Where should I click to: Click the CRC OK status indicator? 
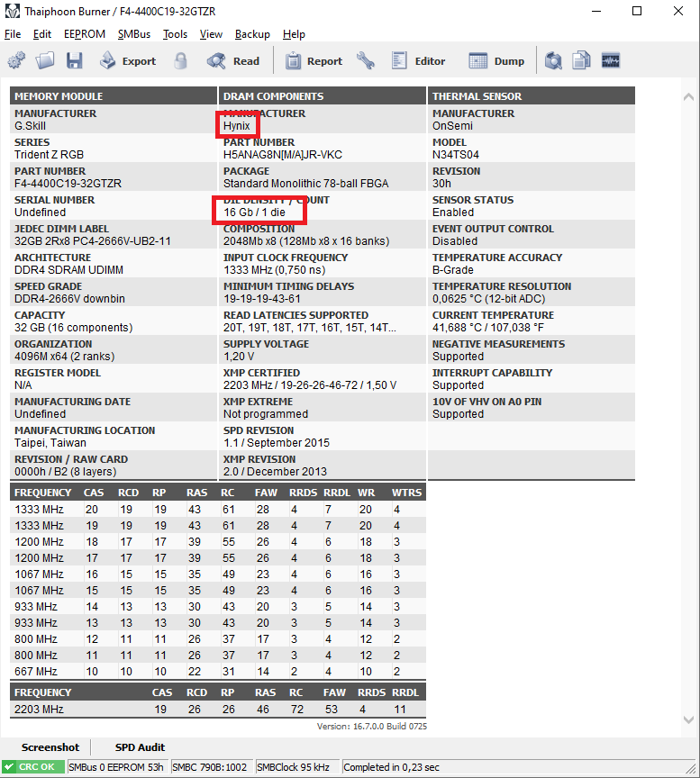(x=32, y=767)
